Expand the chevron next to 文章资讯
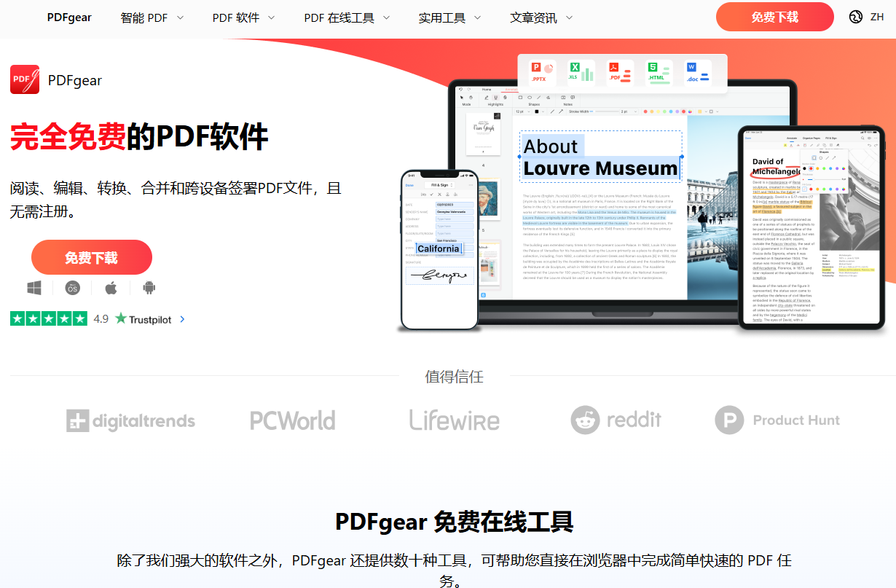Image resolution: width=896 pixels, height=588 pixels. pos(568,17)
